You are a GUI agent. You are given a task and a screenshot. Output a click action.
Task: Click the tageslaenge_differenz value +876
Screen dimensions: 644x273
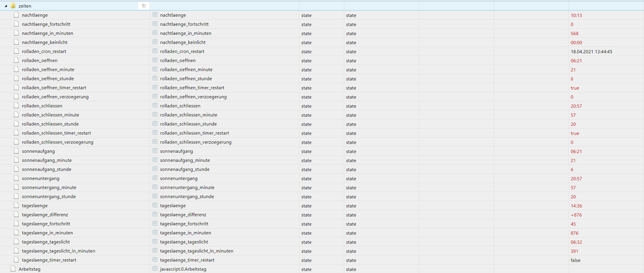point(576,214)
